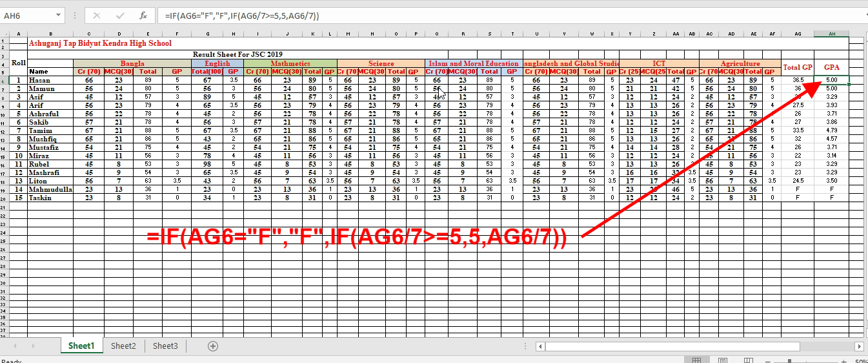This screenshot has width=868, height=363.
Task: Click the Enter checkmark icon in formula bar
Action: (x=120, y=15)
